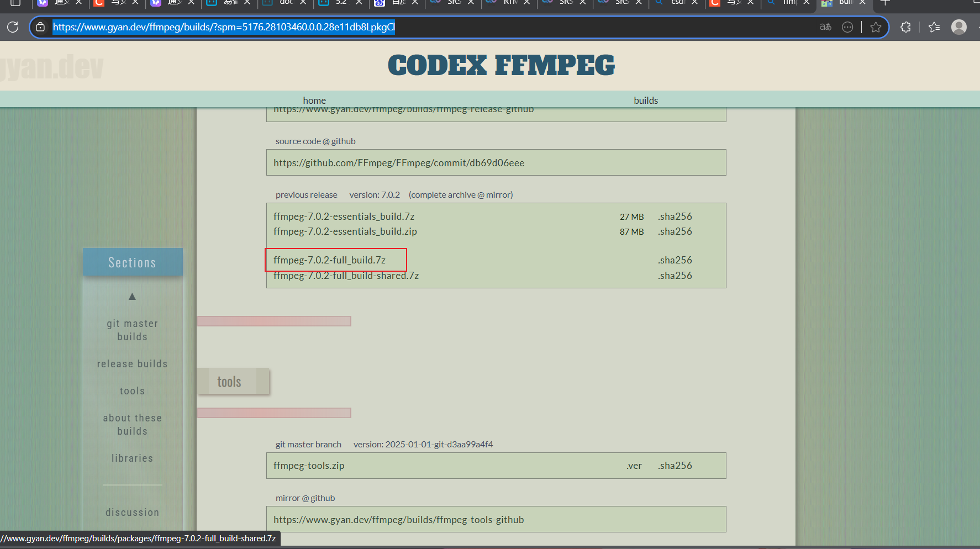Reload the page with the refresh icon

pyautogui.click(x=13, y=27)
